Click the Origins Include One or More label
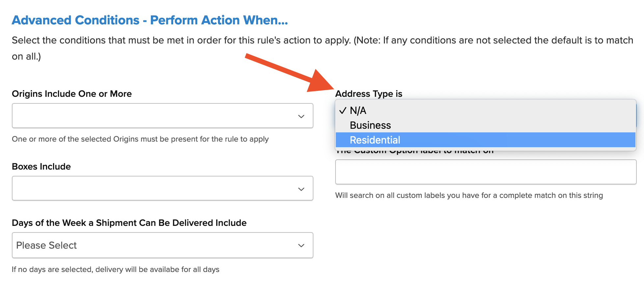Viewport: 644px width, 297px height. pos(72,94)
